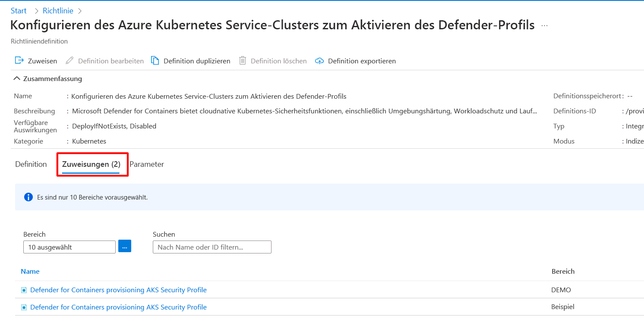Viewport: 644px width, 322px height.
Task: Click the Zuweisen toolbar label
Action: pos(42,61)
